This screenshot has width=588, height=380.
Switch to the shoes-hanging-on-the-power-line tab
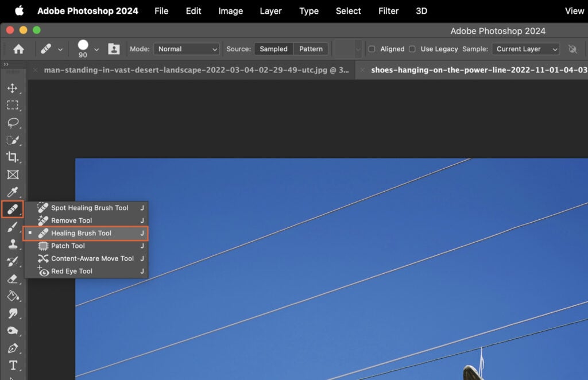point(477,70)
